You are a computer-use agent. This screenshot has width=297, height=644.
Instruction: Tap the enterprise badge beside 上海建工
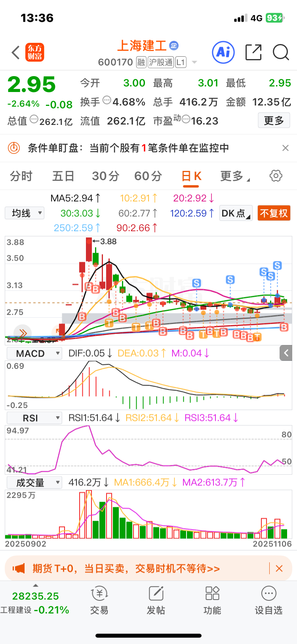tap(174, 46)
